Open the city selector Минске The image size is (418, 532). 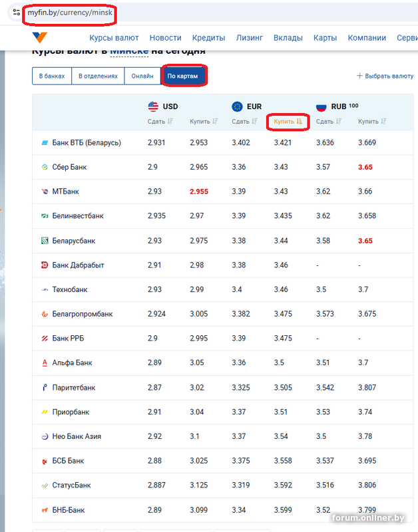(129, 51)
